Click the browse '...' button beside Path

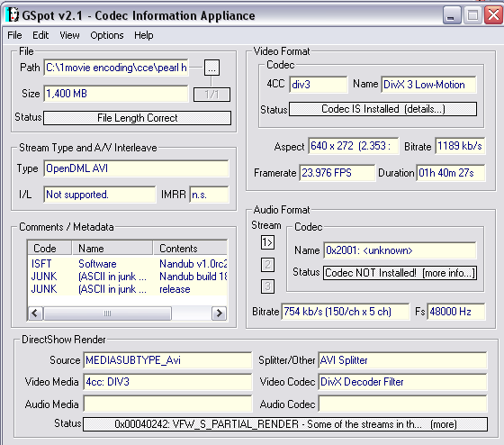coord(211,68)
